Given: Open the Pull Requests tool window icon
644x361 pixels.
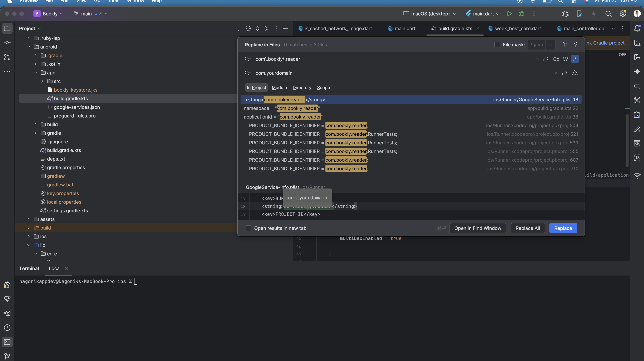Looking at the screenshot, I should 7,57.
